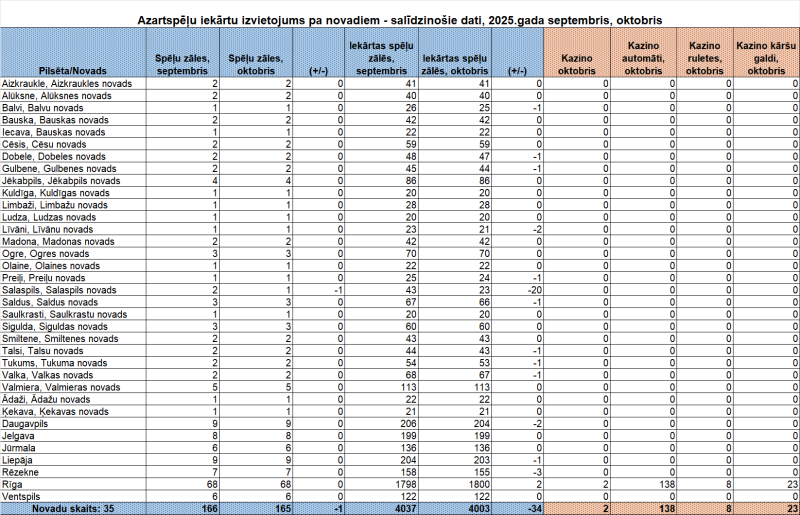Click the Kazino automāti, oktobris header
Image resolution: width=800 pixels, height=515 pixels.
coord(644,59)
